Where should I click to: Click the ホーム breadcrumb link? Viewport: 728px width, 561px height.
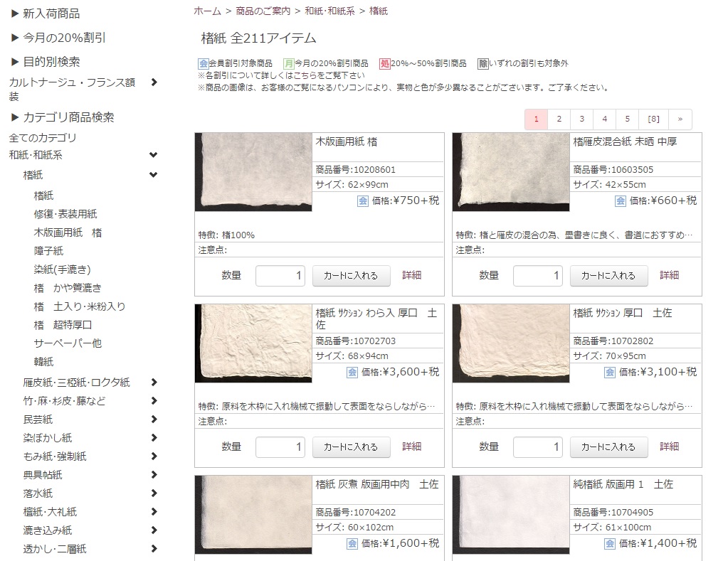coord(208,11)
